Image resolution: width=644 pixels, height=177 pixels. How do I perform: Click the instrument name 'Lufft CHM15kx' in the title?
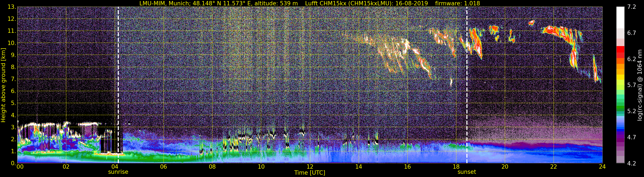click(326, 3)
